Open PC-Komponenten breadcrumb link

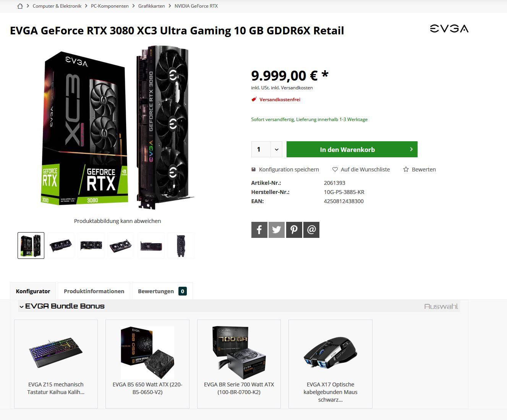pyautogui.click(x=110, y=6)
